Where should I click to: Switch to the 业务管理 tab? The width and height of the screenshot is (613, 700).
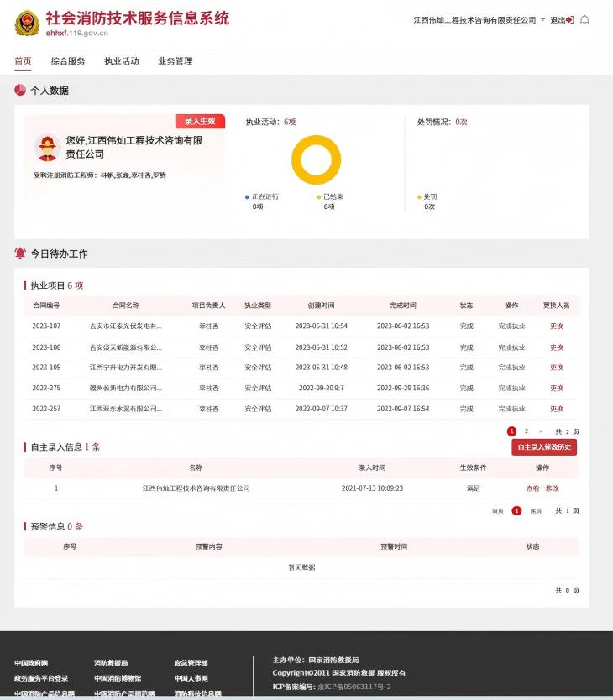pyautogui.click(x=176, y=61)
